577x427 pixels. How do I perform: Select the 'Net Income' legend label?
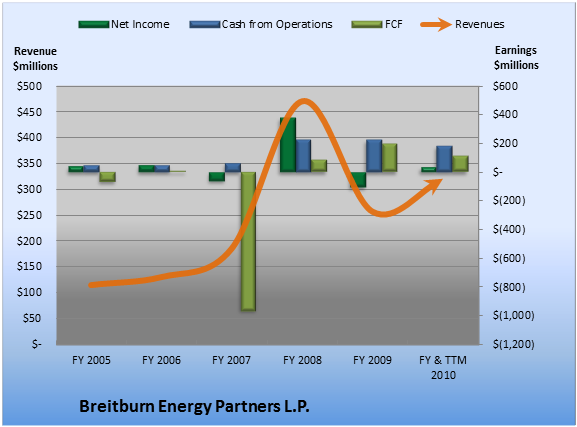point(140,24)
